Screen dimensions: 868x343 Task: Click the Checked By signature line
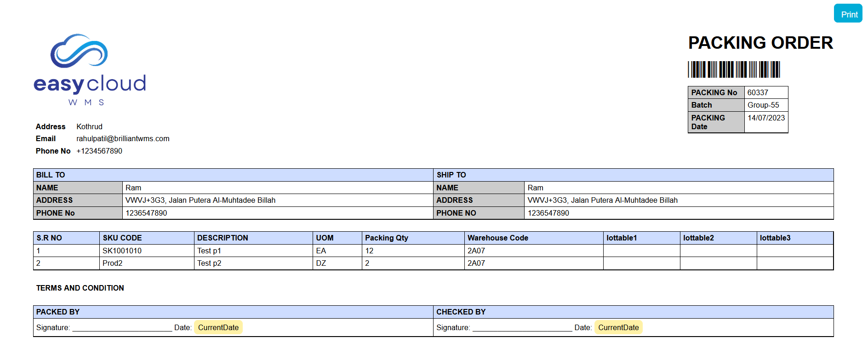click(x=522, y=328)
